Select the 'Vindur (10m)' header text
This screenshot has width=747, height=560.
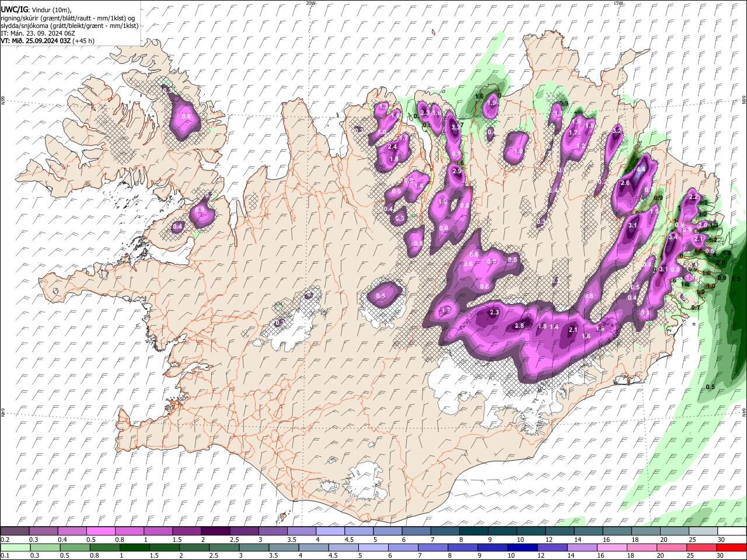(x=51, y=9)
